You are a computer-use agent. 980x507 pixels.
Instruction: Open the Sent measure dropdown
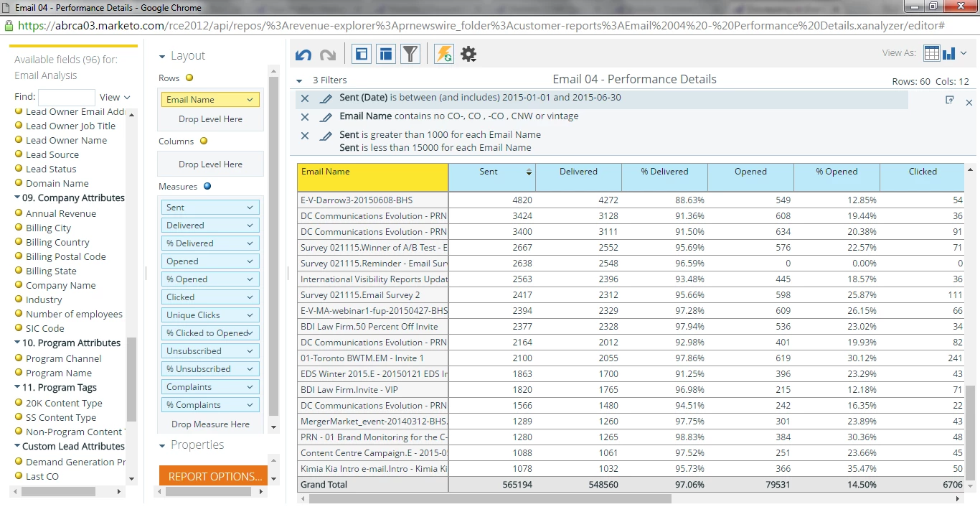click(x=250, y=208)
